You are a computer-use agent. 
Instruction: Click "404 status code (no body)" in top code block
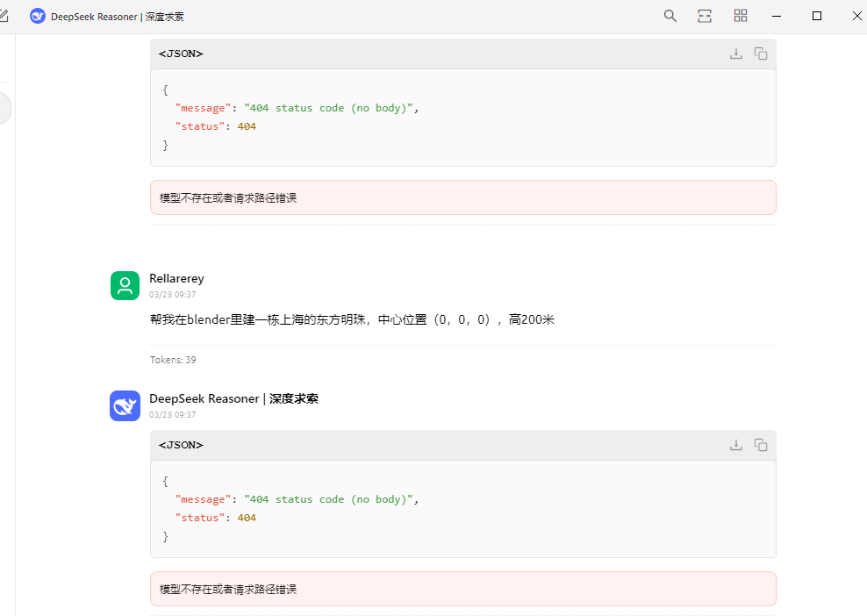tap(328, 109)
